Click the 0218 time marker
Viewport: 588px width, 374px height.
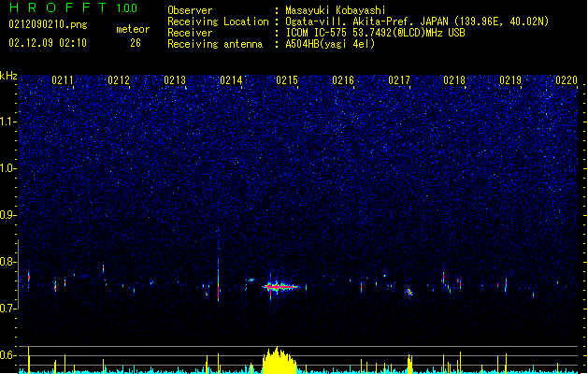454,80
